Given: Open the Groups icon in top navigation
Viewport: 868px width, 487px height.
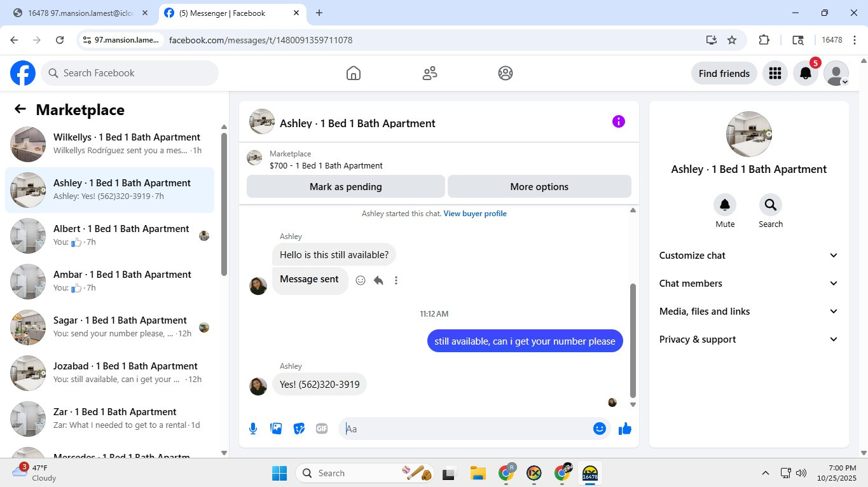Looking at the screenshot, I should pos(506,73).
